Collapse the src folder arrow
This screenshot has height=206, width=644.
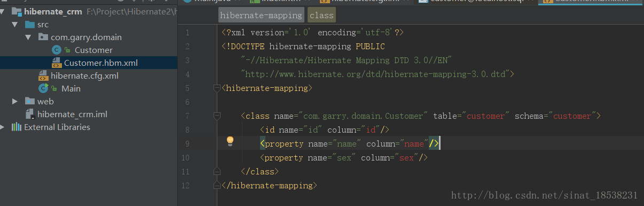pyautogui.click(x=15, y=24)
